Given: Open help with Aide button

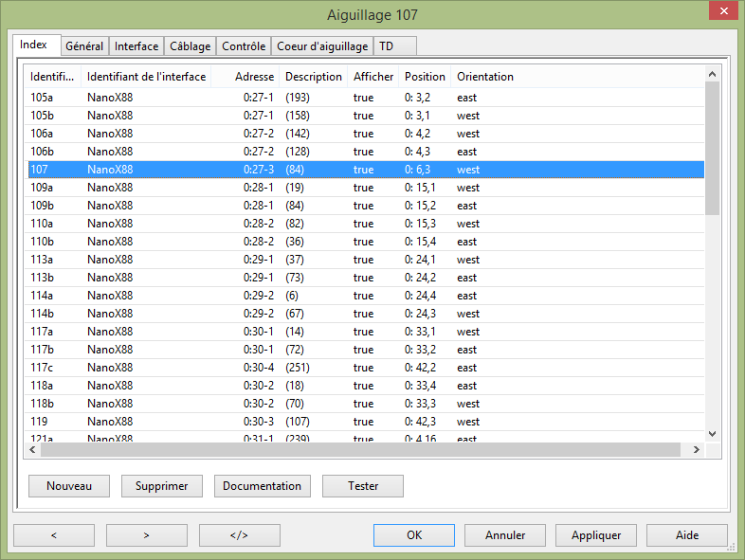Looking at the screenshot, I should point(687,535).
